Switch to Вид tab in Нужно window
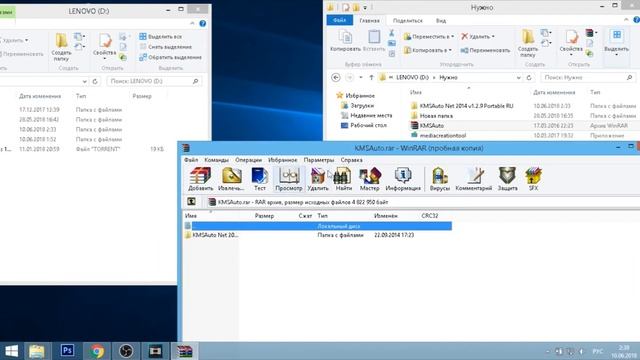 (x=441, y=20)
